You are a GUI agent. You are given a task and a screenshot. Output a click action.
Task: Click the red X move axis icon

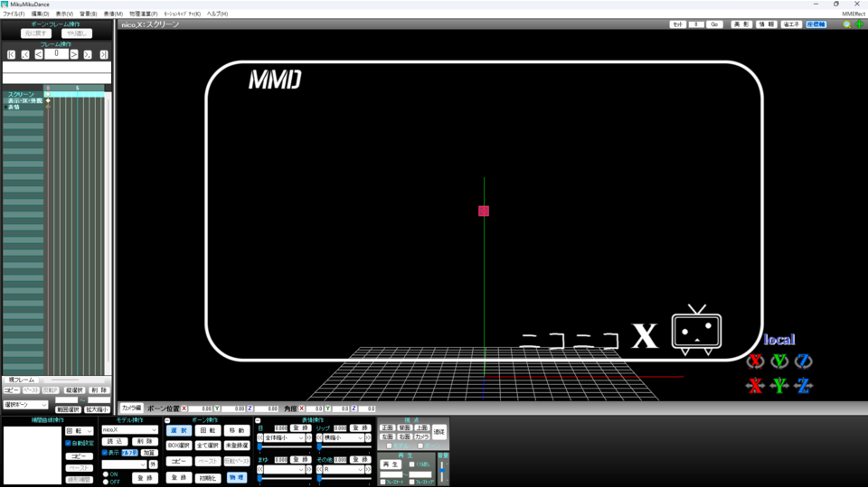click(x=755, y=385)
